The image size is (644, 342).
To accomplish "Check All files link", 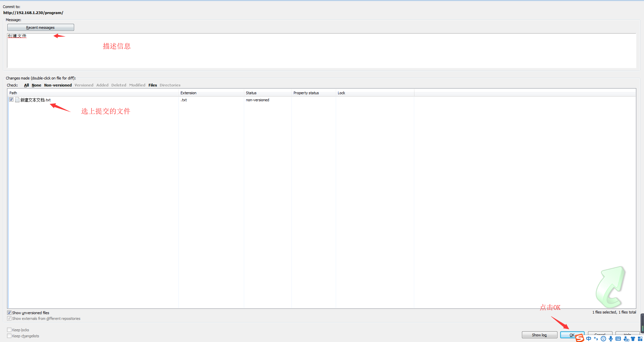I will point(26,85).
